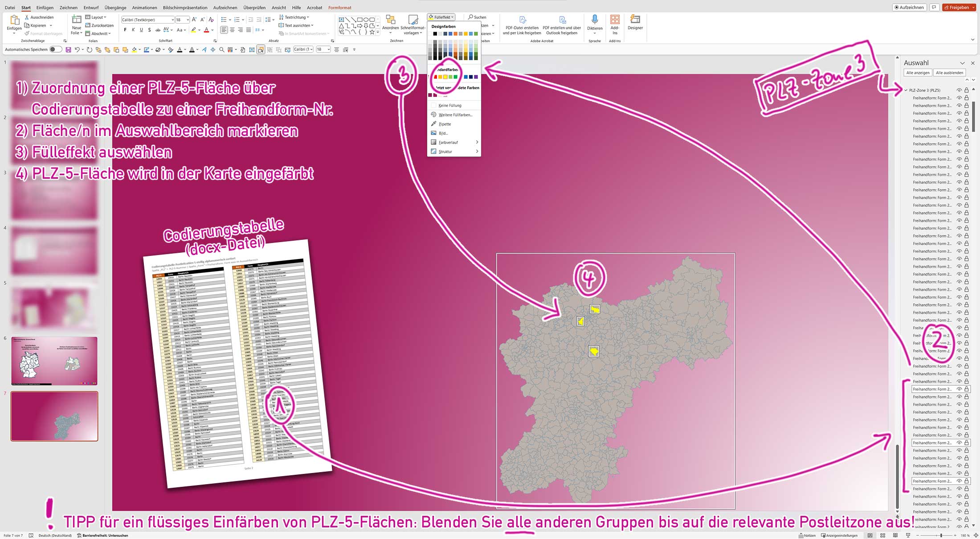Select the Format Painter (Format übertragen) icon
This screenshot has width=980, height=539.
(x=27, y=33)
